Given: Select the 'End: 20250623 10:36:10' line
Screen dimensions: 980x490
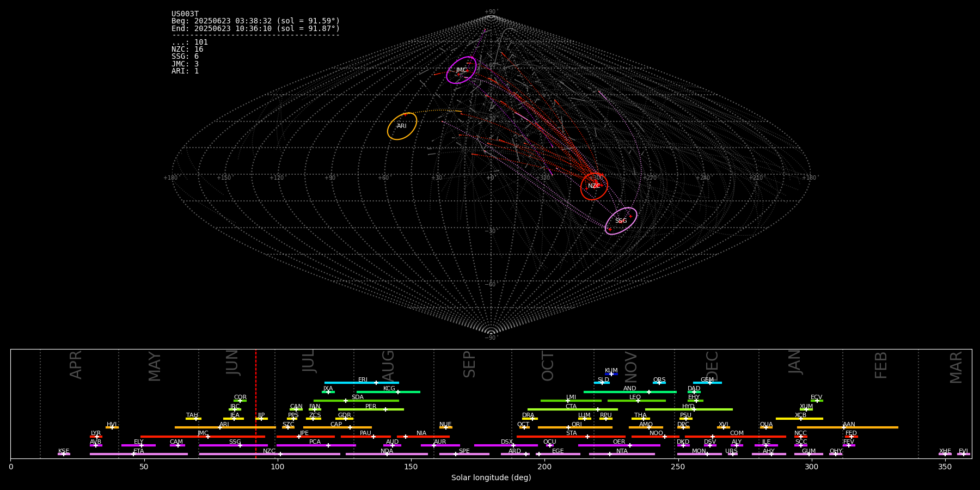Looking at the screenshot, I should (256, 28).
